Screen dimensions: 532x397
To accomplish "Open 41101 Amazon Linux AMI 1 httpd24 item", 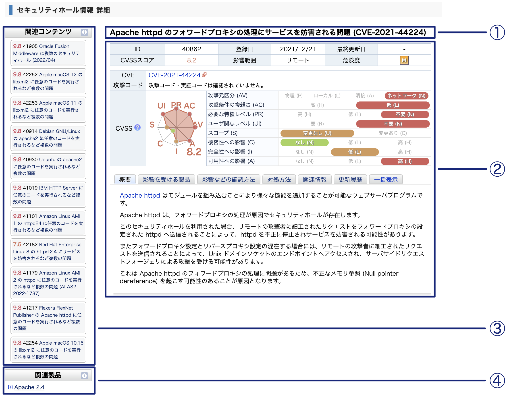I will pos(48,223).
